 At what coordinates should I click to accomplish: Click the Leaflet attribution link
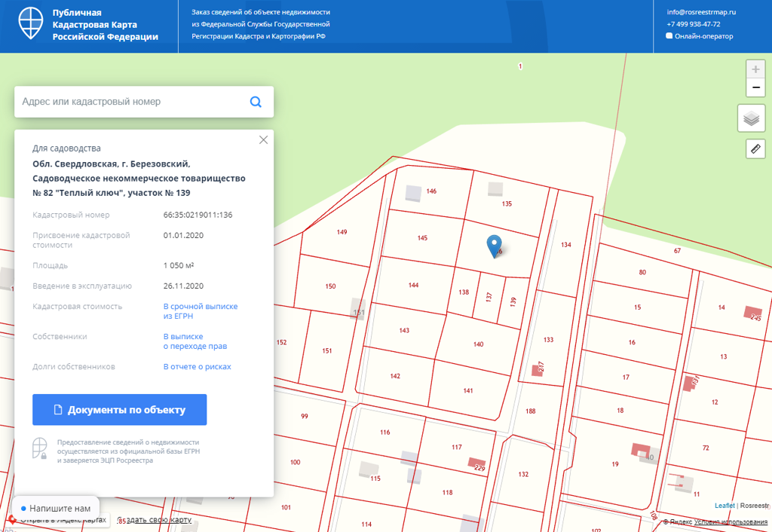point(724,505)
